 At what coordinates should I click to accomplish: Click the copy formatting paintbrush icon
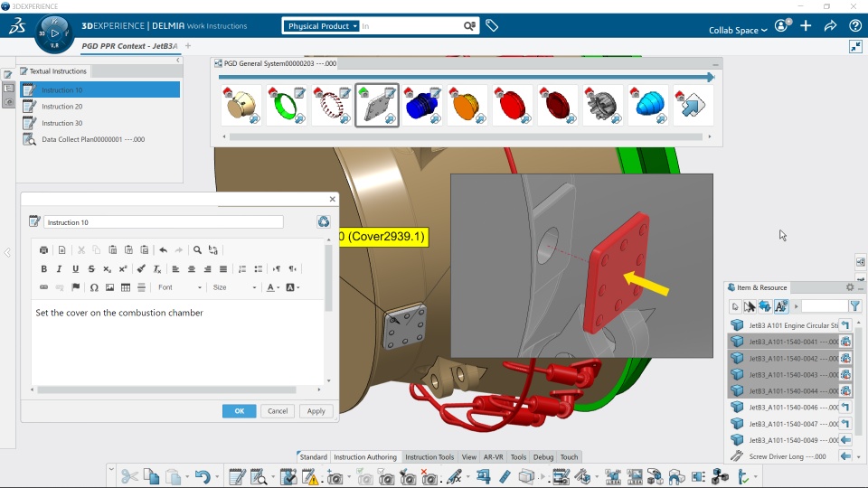click(141, 269)
